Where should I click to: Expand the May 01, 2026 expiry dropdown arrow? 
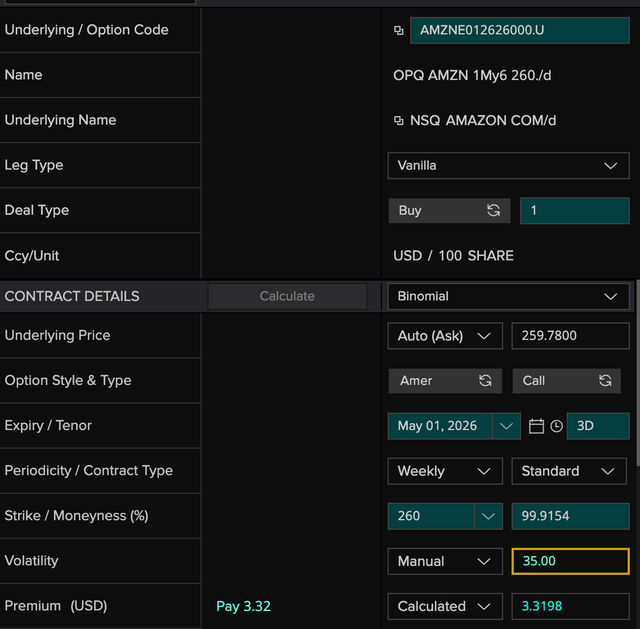coord(507,426)
